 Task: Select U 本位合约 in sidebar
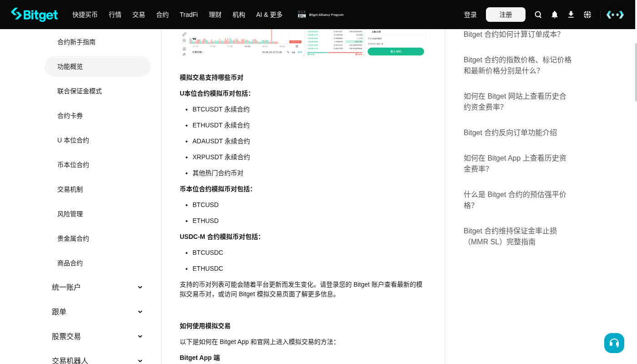(x=97, y=140)
